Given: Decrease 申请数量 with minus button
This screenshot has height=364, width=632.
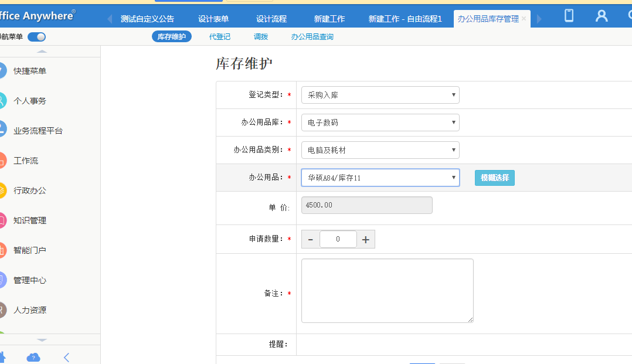Looking at the screenshot, I should tap(311, 239).
